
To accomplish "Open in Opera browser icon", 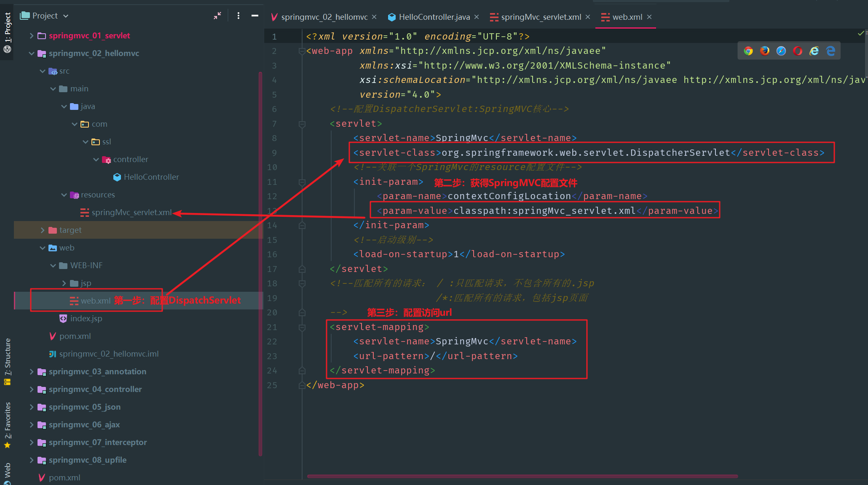I will [798, 51].
